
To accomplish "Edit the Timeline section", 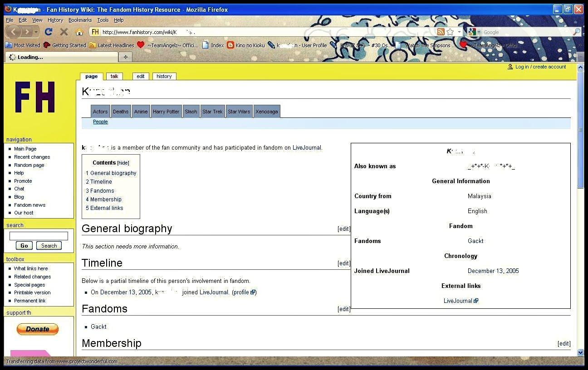I will point(344,263).
